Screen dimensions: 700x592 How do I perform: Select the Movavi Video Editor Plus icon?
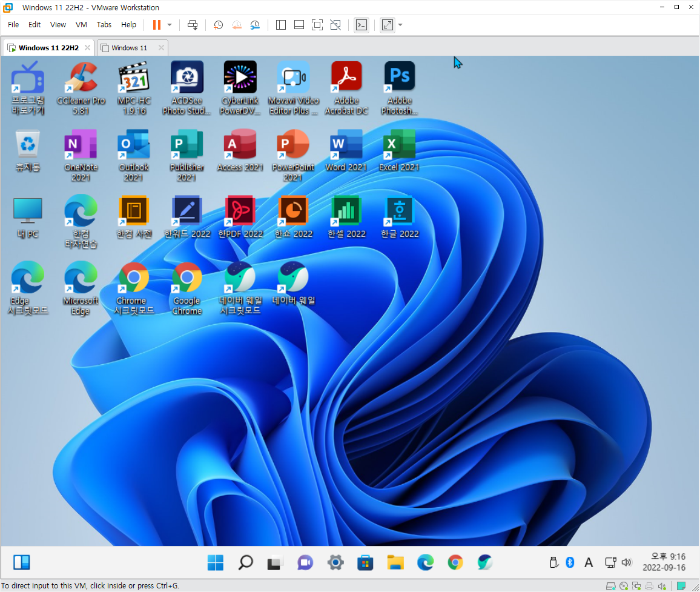click(x=293, y=88)
